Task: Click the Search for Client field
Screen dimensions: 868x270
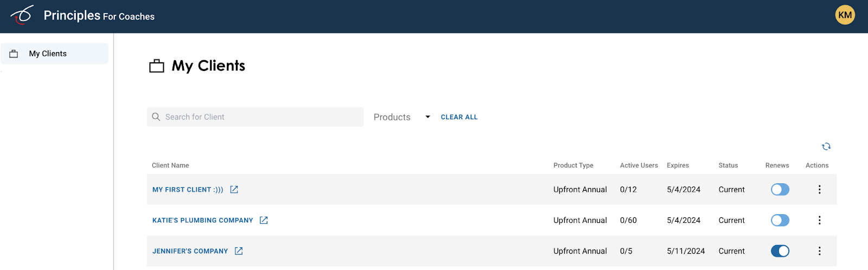Action: [x=255, y=117]
